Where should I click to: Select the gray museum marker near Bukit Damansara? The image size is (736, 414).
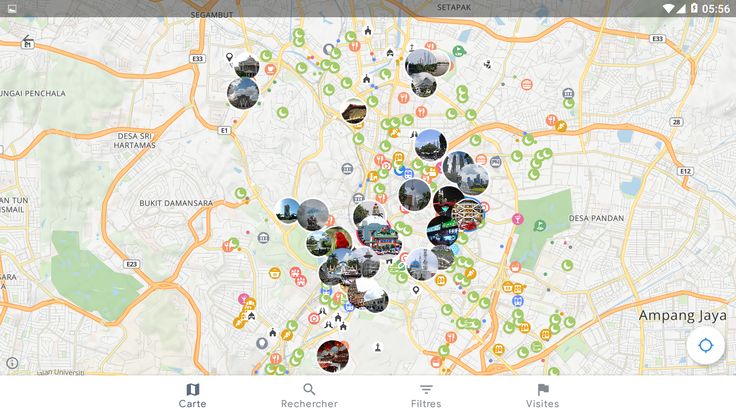pos(263,238)
